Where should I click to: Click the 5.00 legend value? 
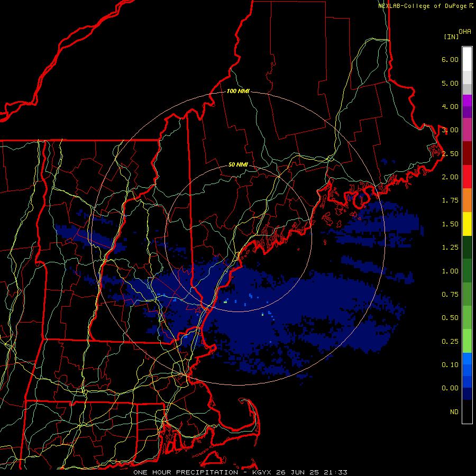click(x=450, y=83)
